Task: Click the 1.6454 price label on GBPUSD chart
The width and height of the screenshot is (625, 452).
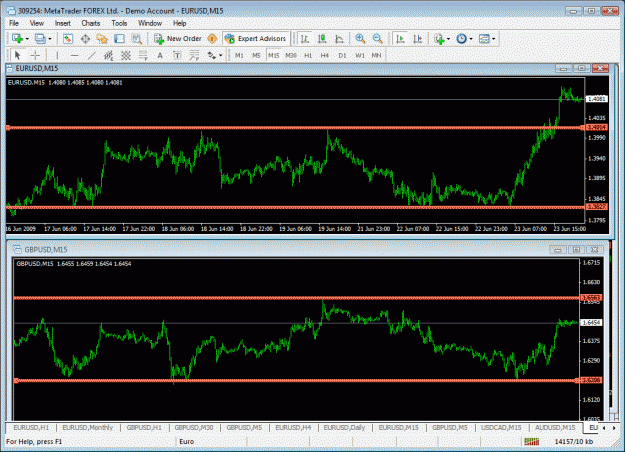Action: click(x=592, y=323)
